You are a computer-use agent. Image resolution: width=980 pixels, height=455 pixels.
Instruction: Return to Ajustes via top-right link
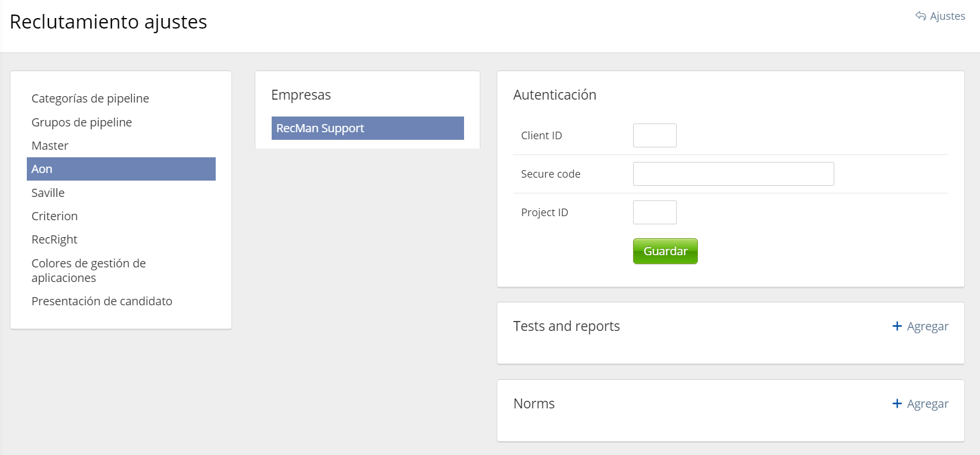[x=947, y=16]
